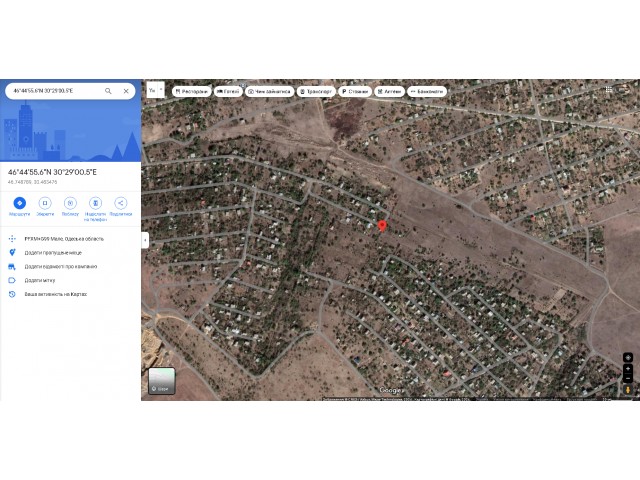Open the Google apps grid icon
Screen dimensions: 640x480
[x=609, y=89]
